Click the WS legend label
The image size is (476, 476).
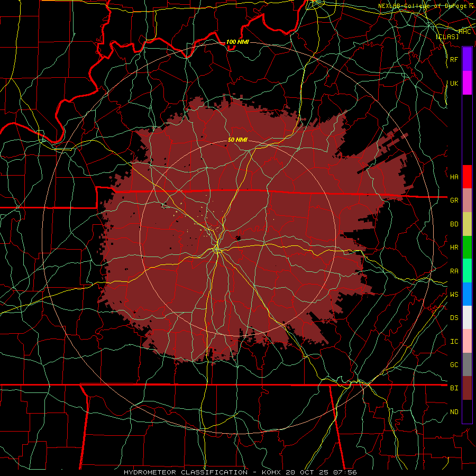click(454, 295)
